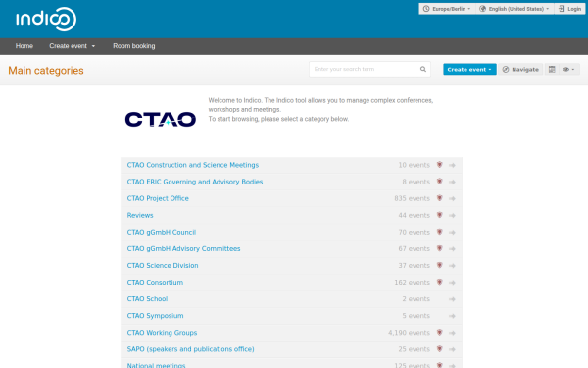Open the calendar overview icon button

tap(552, 69)
